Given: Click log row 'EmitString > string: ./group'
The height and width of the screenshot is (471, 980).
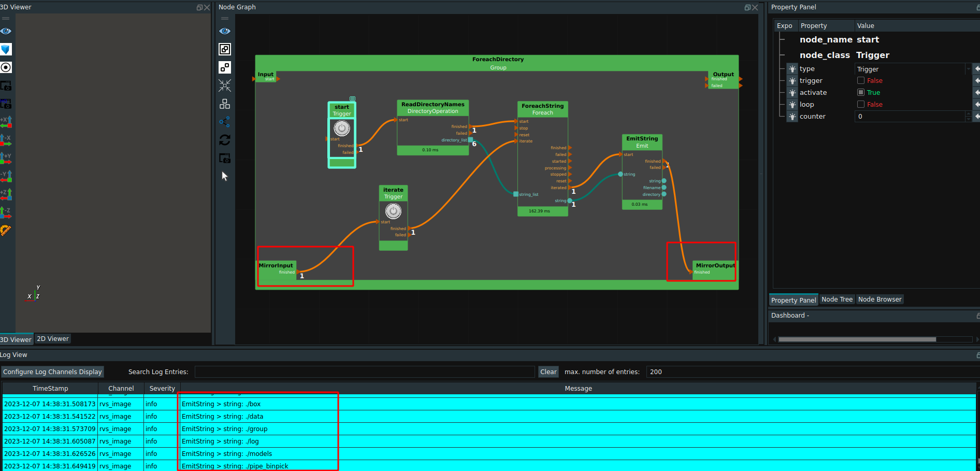Looking at the screenshot, I should (489, 429).
